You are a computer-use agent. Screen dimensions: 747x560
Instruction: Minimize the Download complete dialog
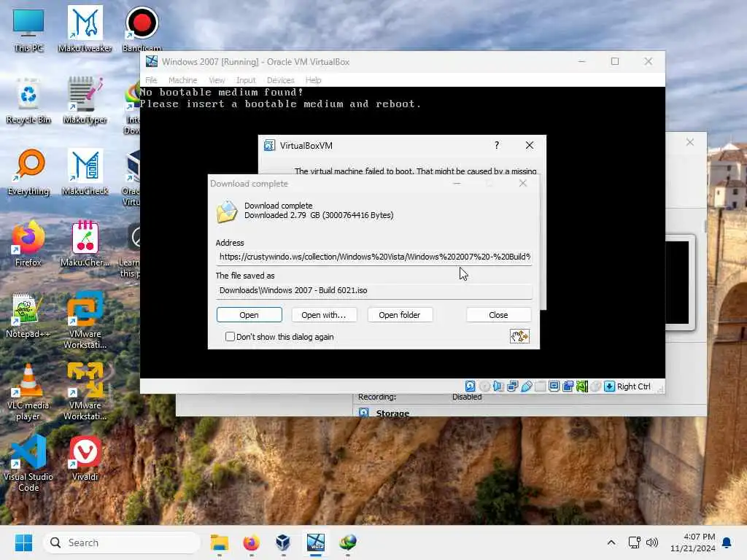[x=457, y=183]
